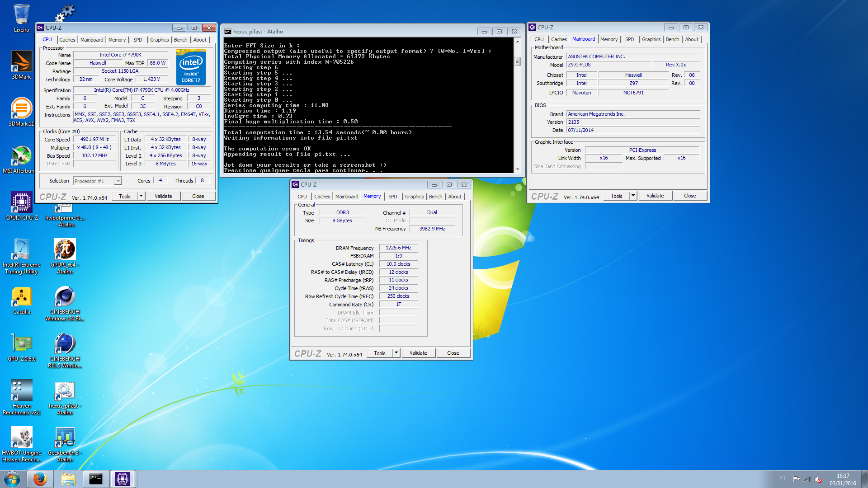
Task: Open the GPU-Z 0.8.6 desktop icon
Action: [x=21, y=347]
